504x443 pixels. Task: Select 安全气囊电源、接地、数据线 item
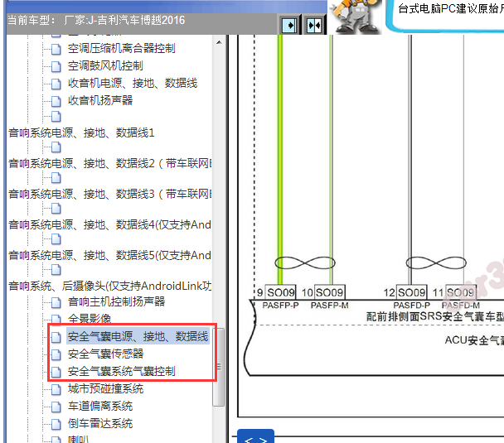click(x=138, y=336)
